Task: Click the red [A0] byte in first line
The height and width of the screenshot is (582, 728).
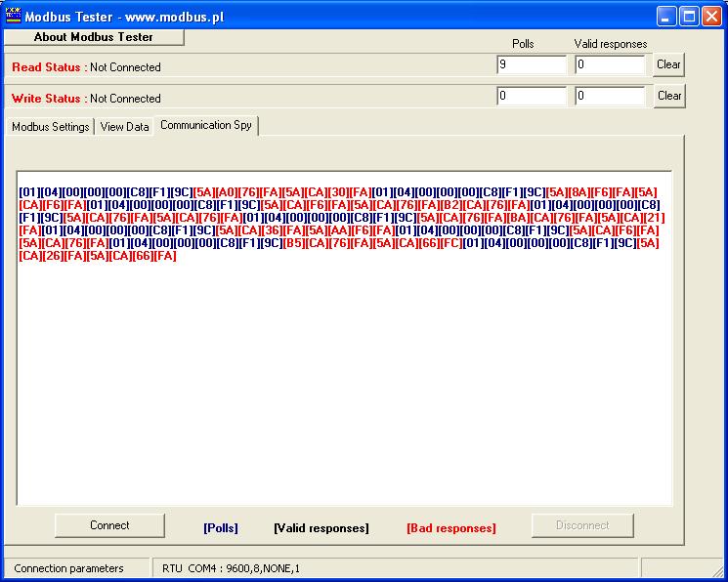Action: tap(227, 192)
